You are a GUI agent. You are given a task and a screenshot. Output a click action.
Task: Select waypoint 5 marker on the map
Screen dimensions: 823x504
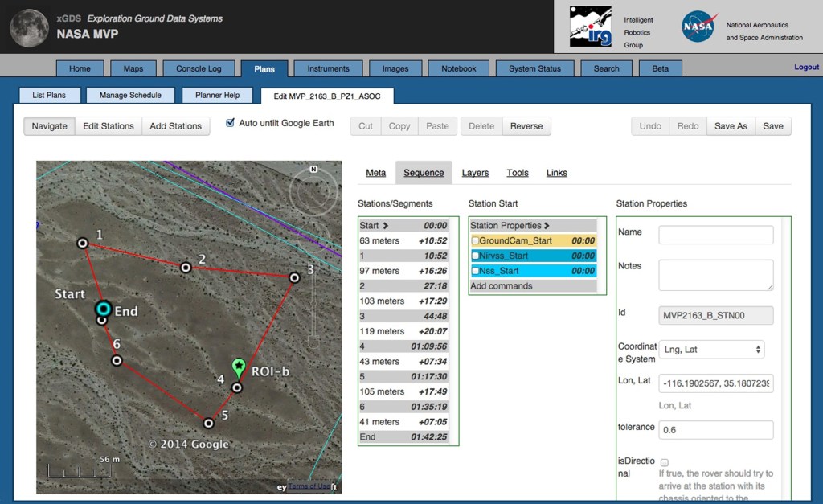pos(208,421)
